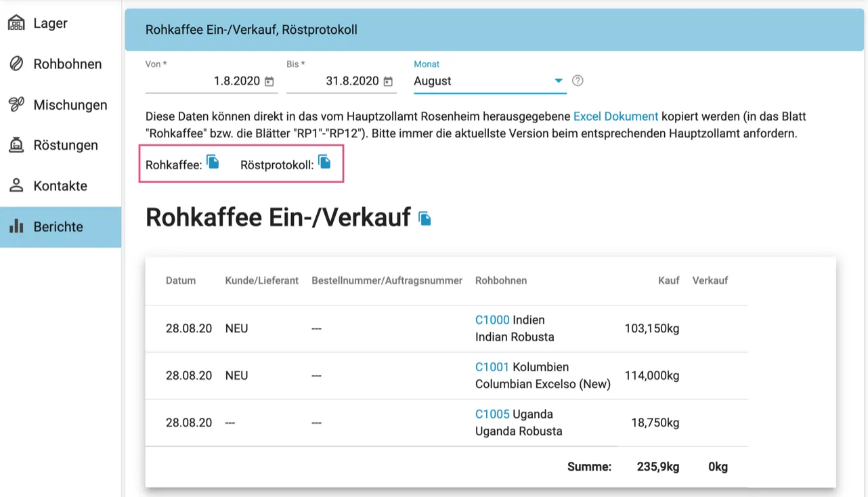The width and height of the screenshot is (868, 497).
Task: Click the Mischungen blends icon
Action: [16, 104]
